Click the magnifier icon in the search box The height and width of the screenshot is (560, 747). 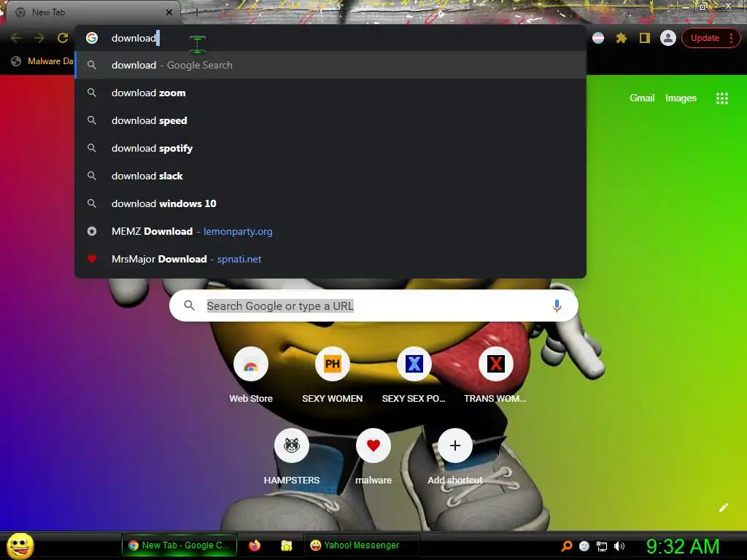[189, 306]
